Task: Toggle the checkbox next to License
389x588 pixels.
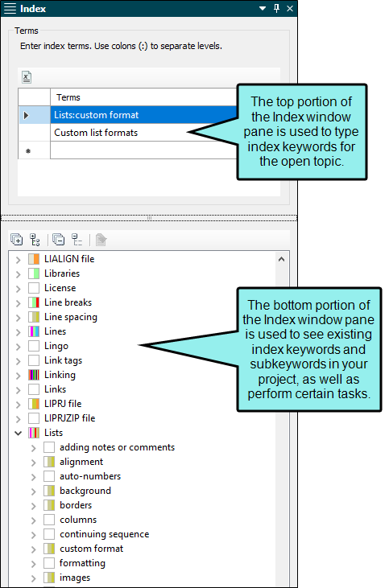Action: pyautogui.click(x=34, y=288)
